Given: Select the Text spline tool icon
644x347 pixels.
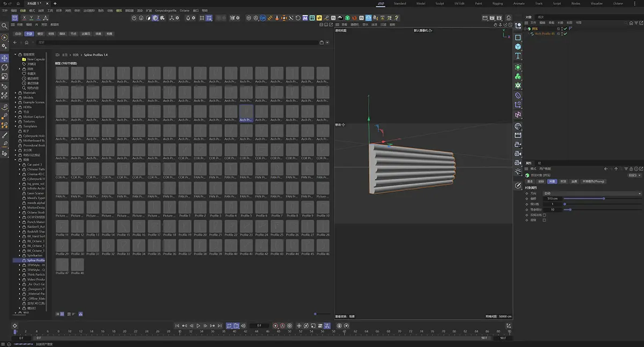Looking at the screenshot, I should [x=518, y=56].
